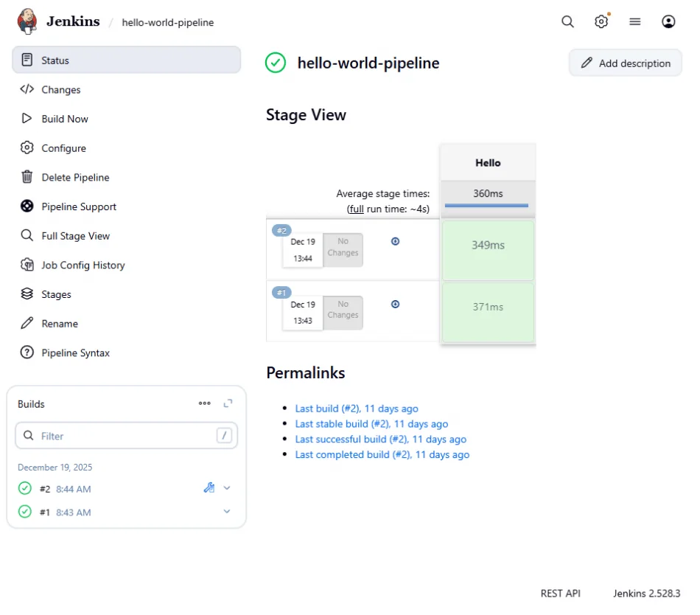This screenshot has height=615, width=700.
Task: Click the Pipeline Support globe icon
Action: point(25,206)
